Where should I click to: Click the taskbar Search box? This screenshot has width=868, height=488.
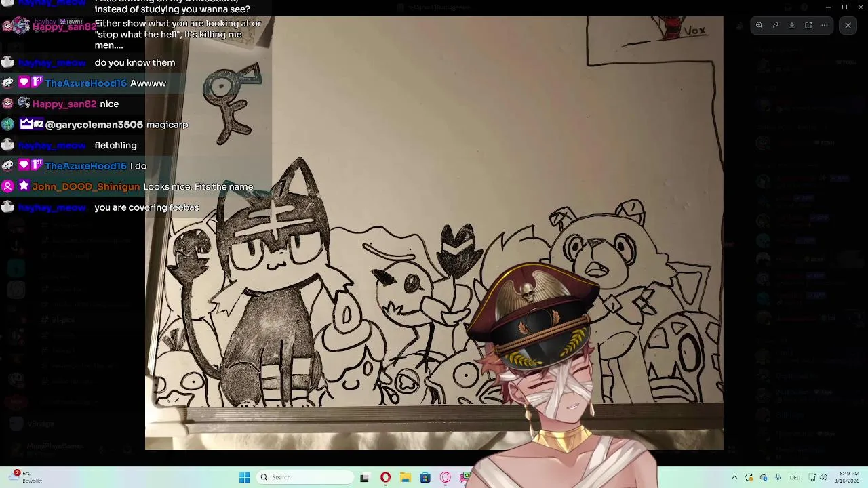(x=306, y=477)
